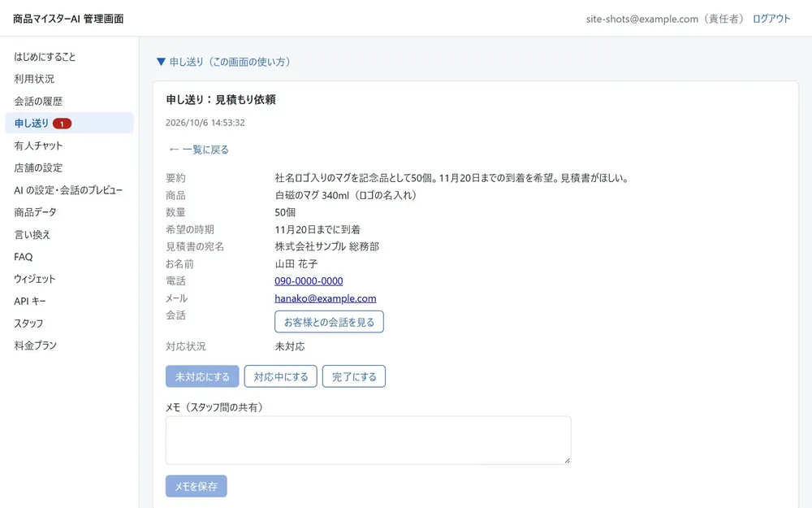Screen dimensions: 812x508
Task: Open 会話の履歴 in the sidebar
Action: [x=38, y=101]
